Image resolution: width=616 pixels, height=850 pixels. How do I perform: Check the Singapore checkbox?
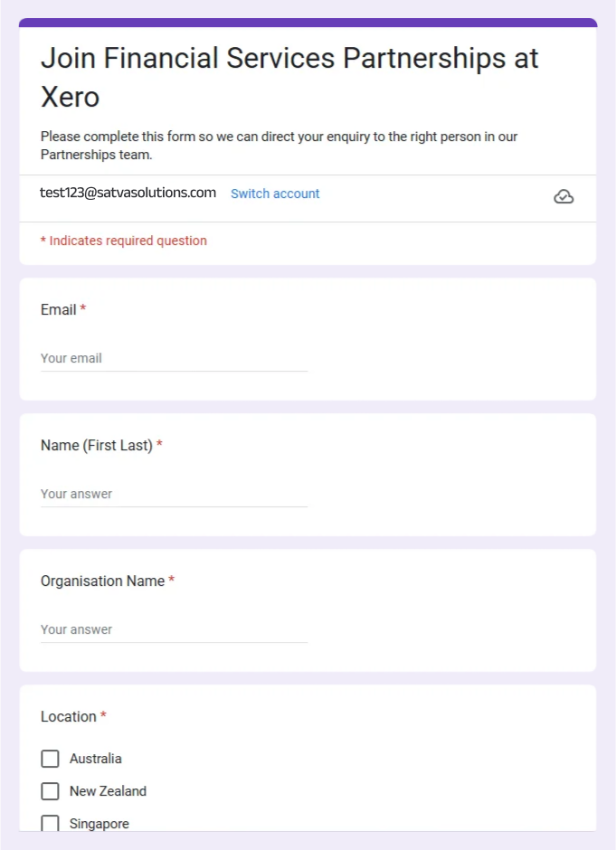click(x=51, y=823)
